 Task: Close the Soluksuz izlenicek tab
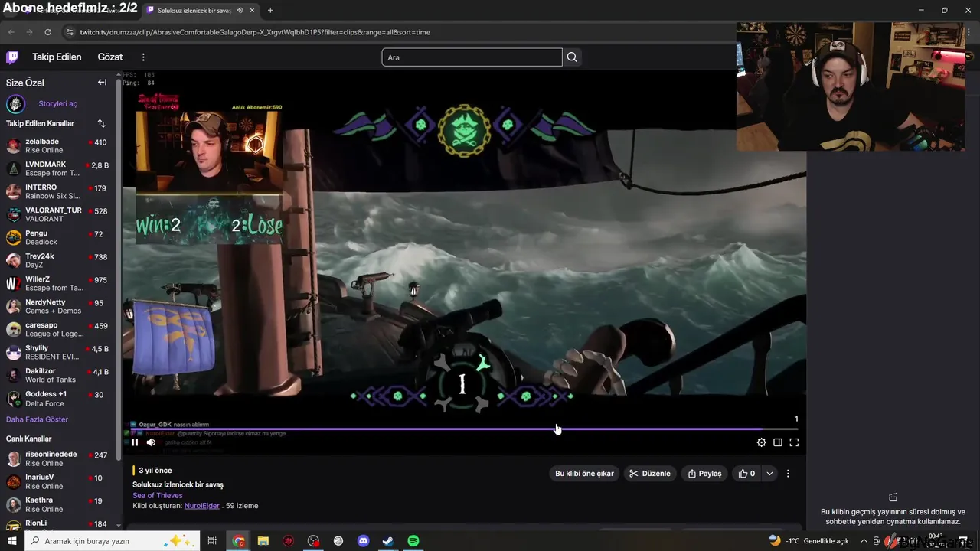tap(252, 11)
